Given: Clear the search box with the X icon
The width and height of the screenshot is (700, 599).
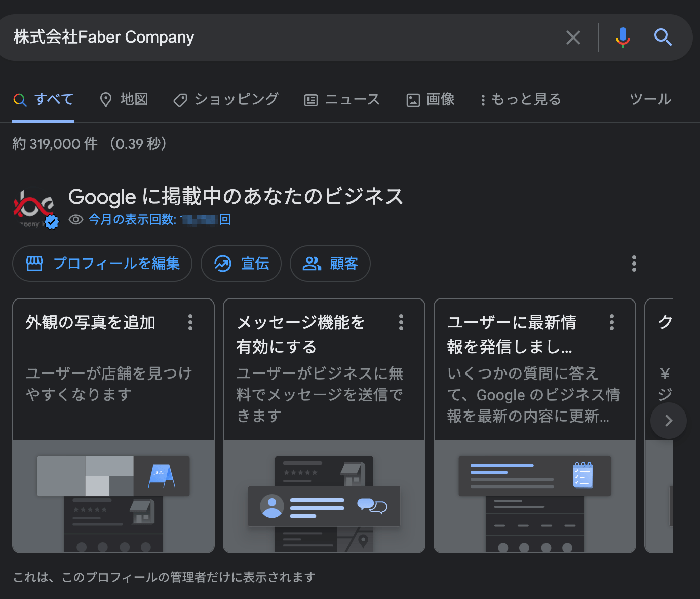Looking at the screenshot, I should 573,38.
